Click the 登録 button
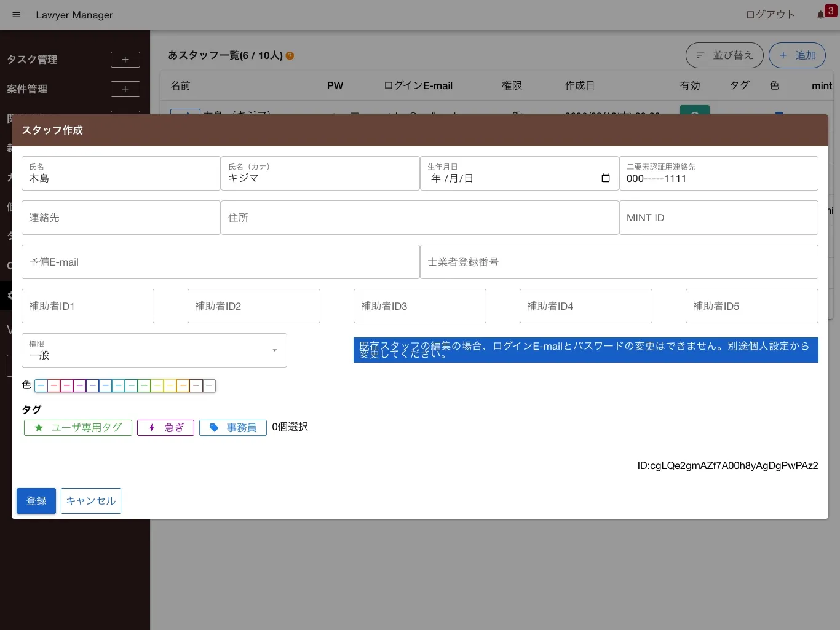 [36, 501]
